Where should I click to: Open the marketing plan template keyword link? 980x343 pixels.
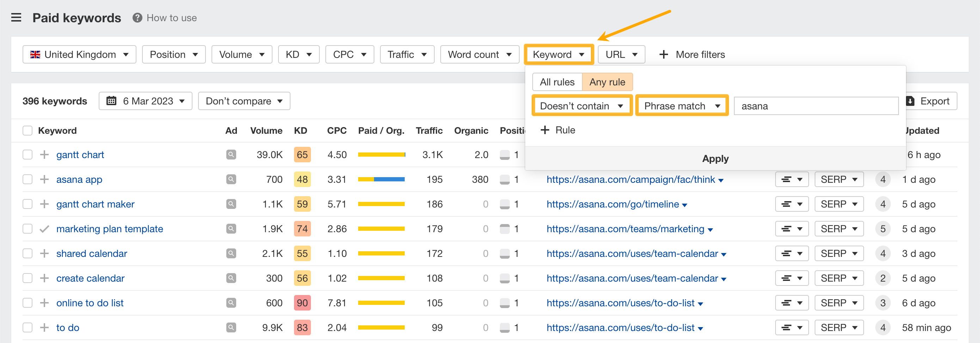[x=110, y=229]
